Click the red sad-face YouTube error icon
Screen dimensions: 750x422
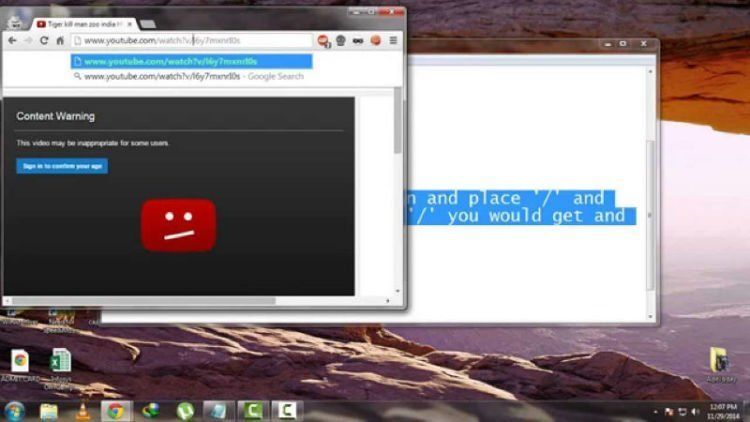[x=178, y=225]
